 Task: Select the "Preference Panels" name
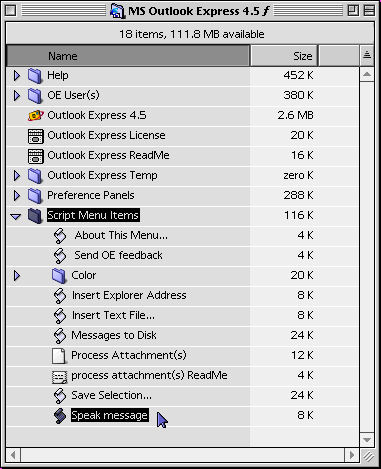91,195
